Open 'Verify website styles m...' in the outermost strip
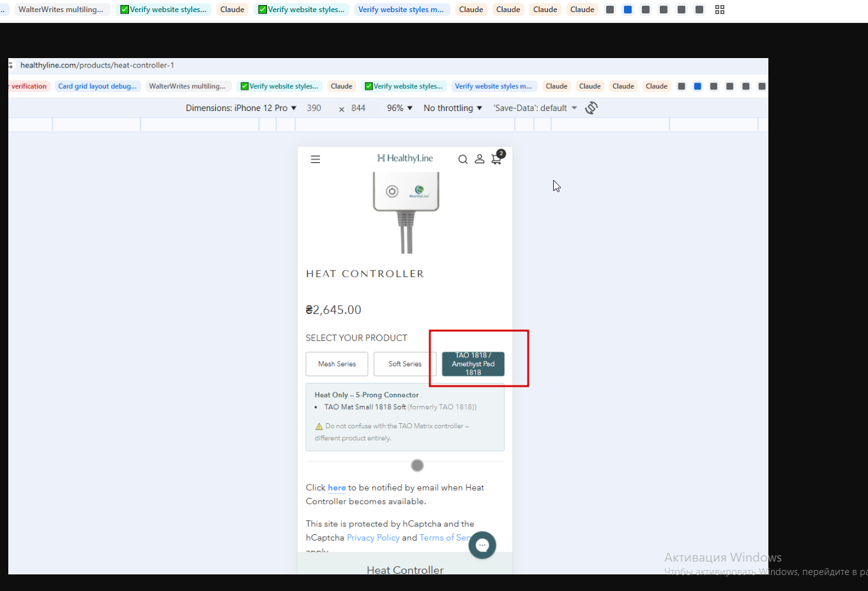 401,10
